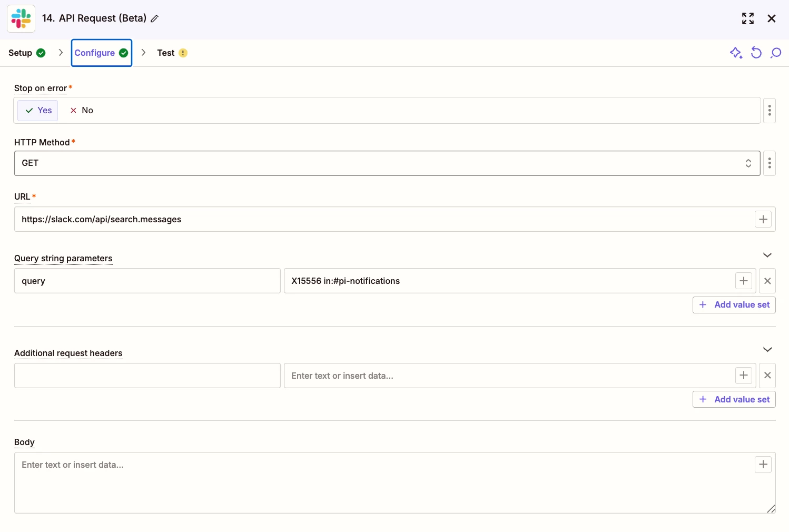Select the Configure tab

[102, 53]
